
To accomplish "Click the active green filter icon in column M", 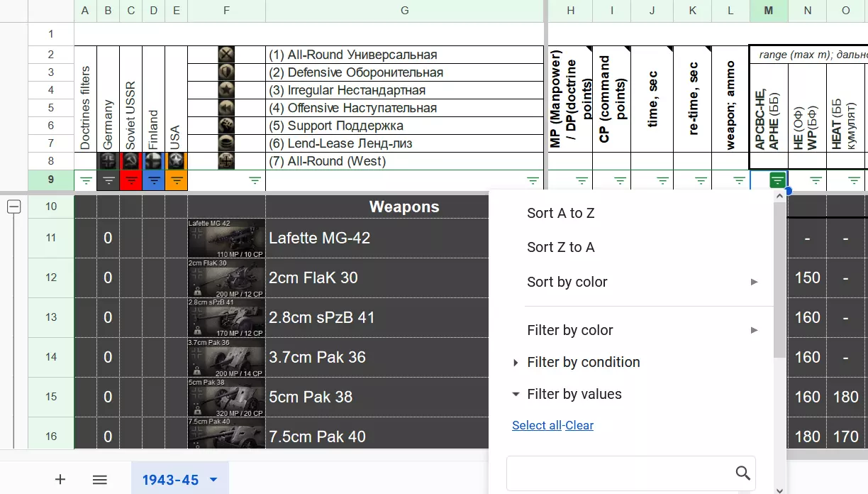I will point(777,180).
